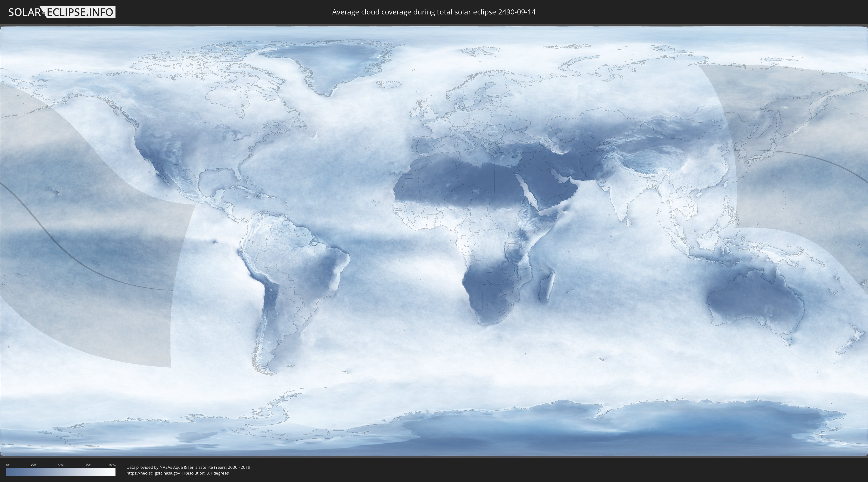Click the 75% legend label
The width and height of the screenshot is (868, 482).
88,465
